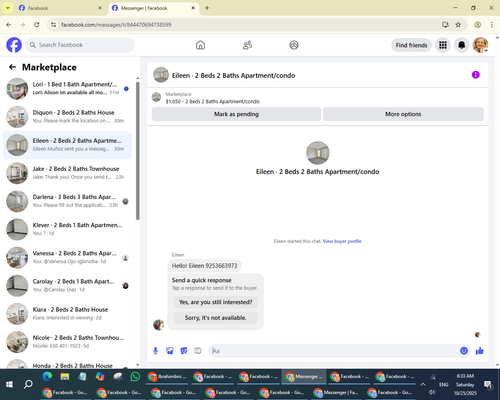Viewport: 500px width, 400px height.
Task: Open Jake 2 Beds 2 Baths Townhouse chat
Action: [67, 173]
